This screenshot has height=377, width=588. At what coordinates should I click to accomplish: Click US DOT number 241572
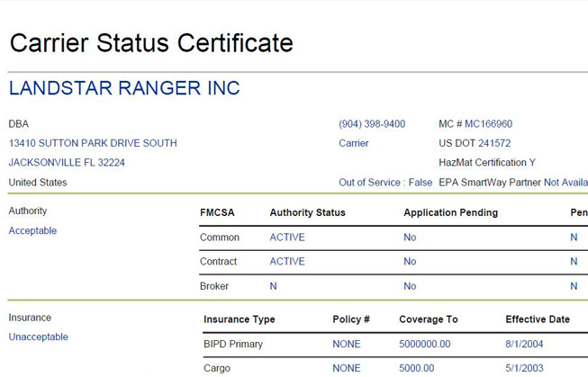(x=494, y=143)
